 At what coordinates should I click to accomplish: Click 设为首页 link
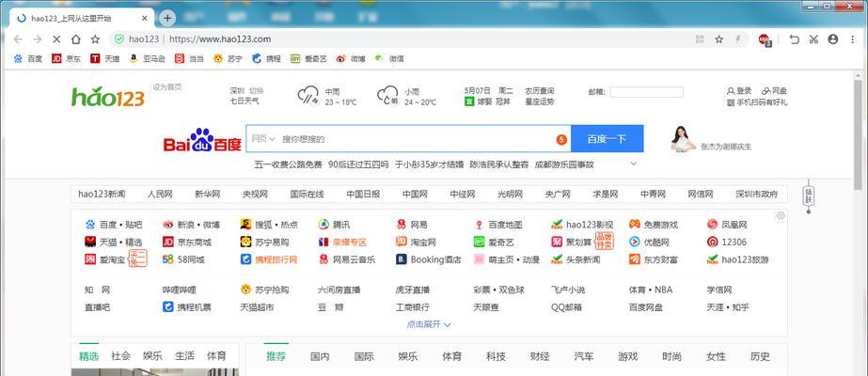click(167, 86)
